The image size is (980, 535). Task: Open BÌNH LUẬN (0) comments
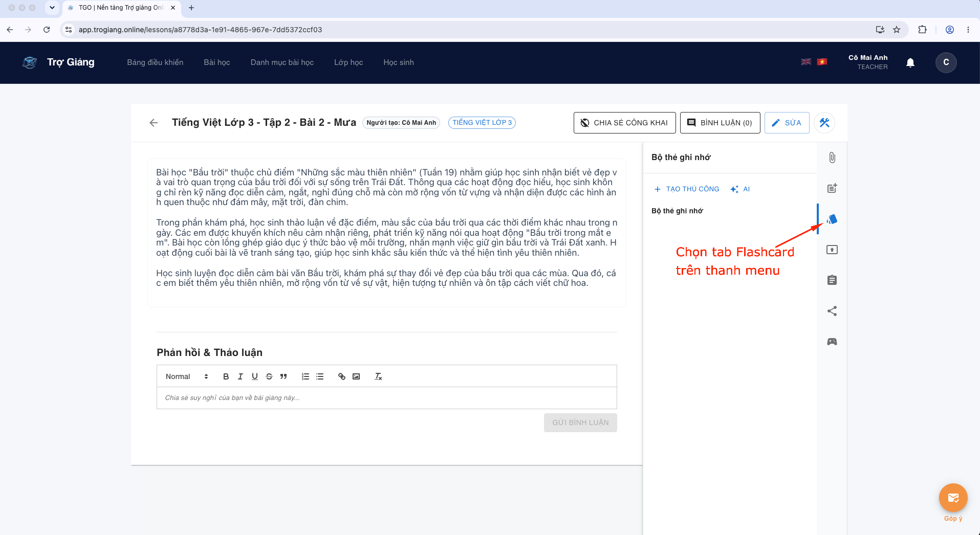(720, 123)
